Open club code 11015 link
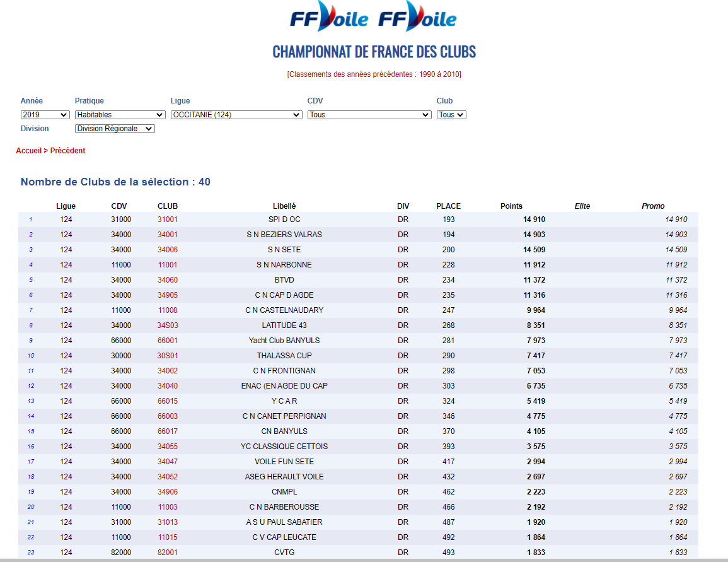The width and height of the screenshot is (728, 562). point(168,537)
